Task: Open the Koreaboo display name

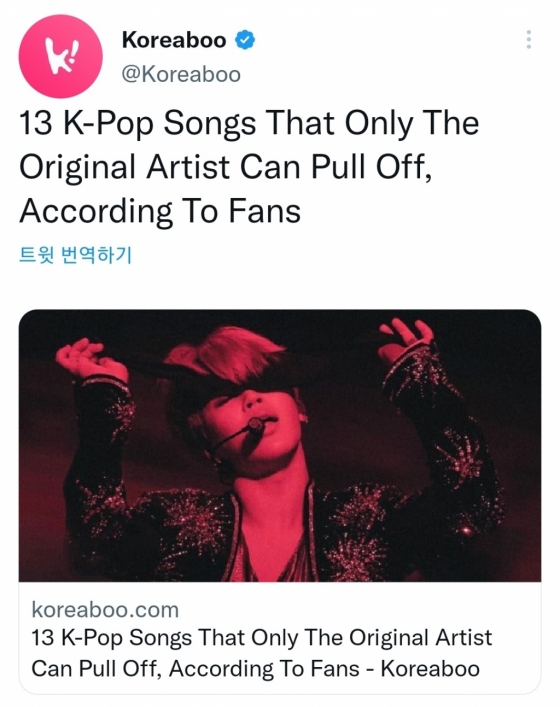Action: coord(174,40)
